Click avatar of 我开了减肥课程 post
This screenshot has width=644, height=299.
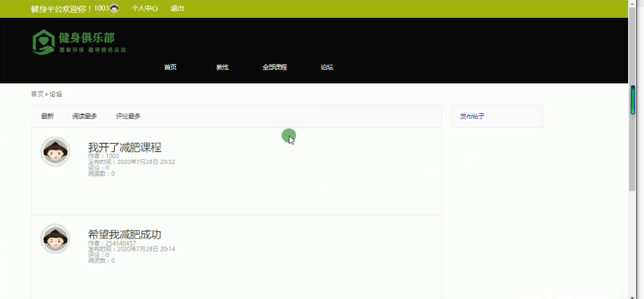(x=56, y=152)
